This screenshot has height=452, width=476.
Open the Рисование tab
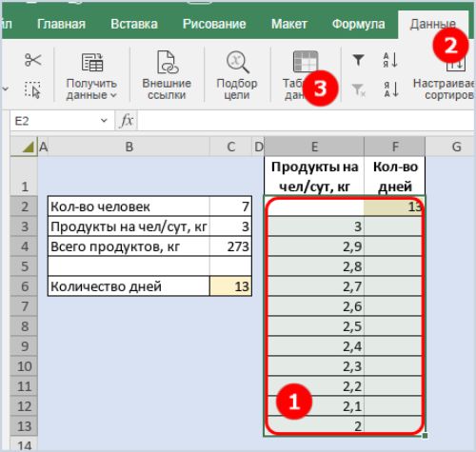click(x=214, y=24)
